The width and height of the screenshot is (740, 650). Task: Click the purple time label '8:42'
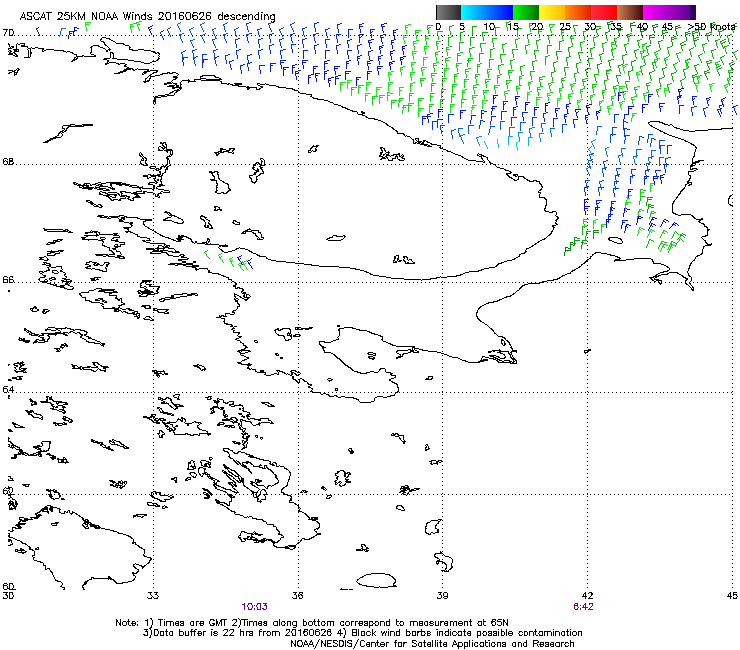[x=583, y=607]
